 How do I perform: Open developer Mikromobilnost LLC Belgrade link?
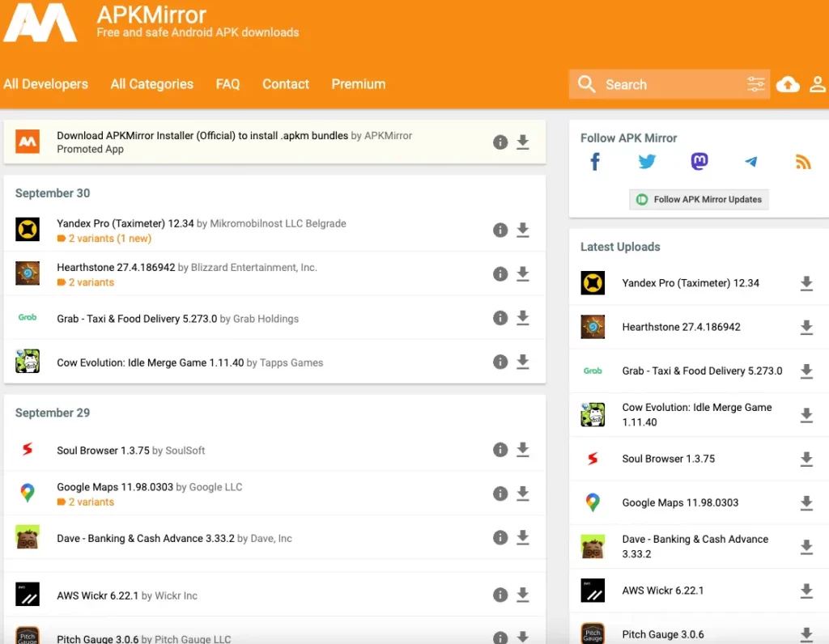(278, 223)
